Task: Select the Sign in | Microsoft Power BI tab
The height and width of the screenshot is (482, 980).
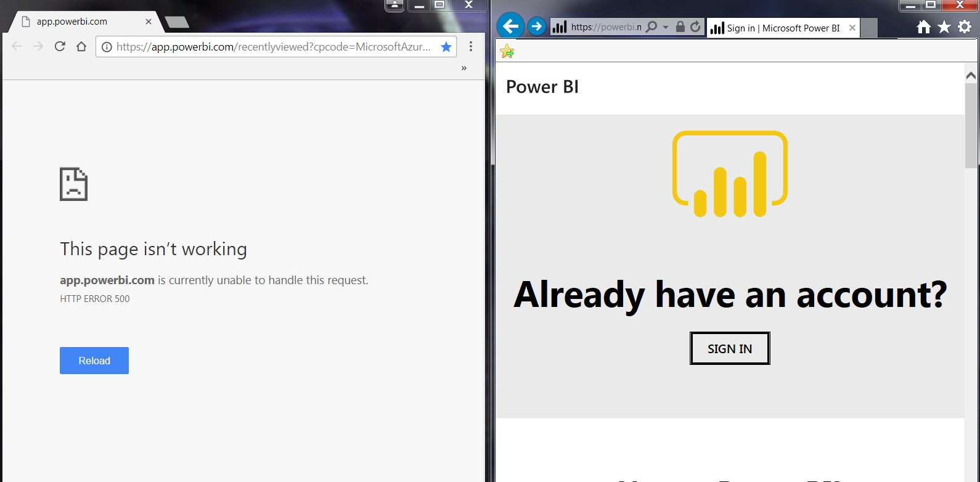Action: click(x=783, y=28)
